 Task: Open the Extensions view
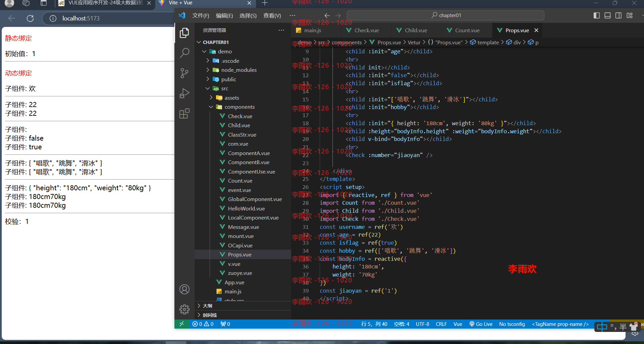pos(184,113)
